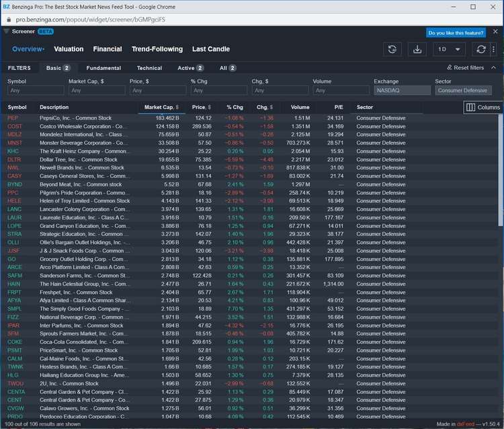Open Sector filter showing Consumer Defensive
Screen dimensions: 504x429
(x=463, y=90)
